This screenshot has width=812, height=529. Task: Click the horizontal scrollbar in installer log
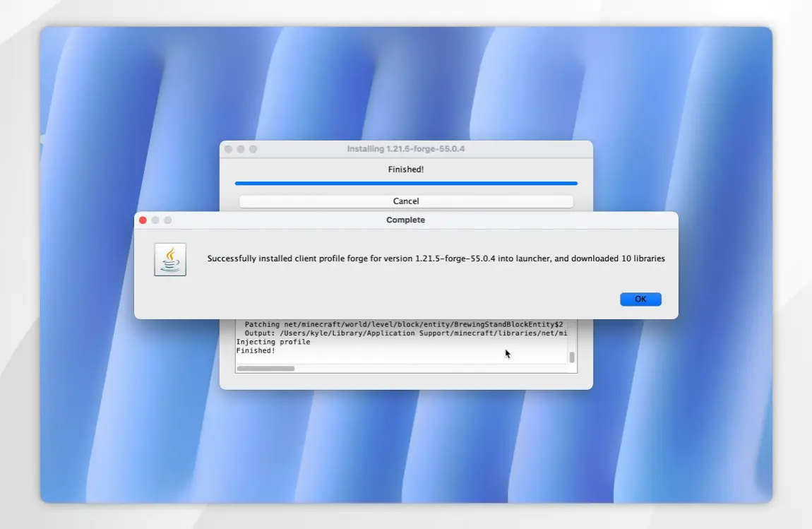click(265, 369)
